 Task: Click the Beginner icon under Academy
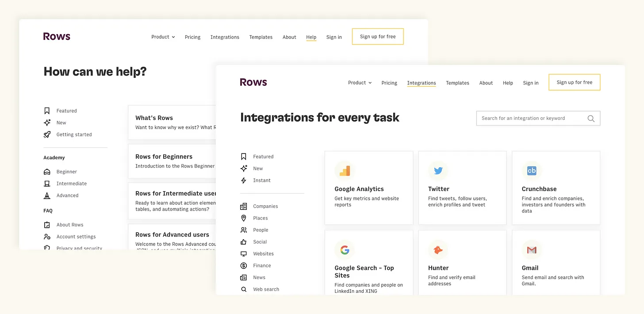pos(47,172)
